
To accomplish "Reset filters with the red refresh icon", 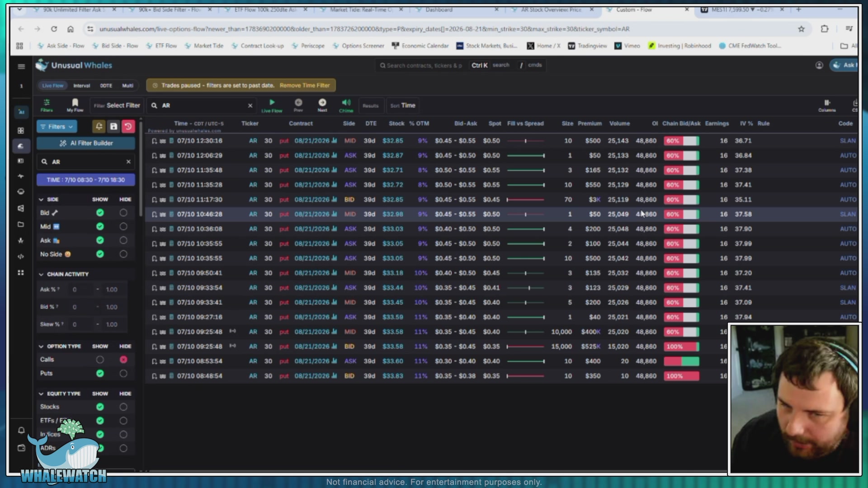I will (x=128, y=127).
